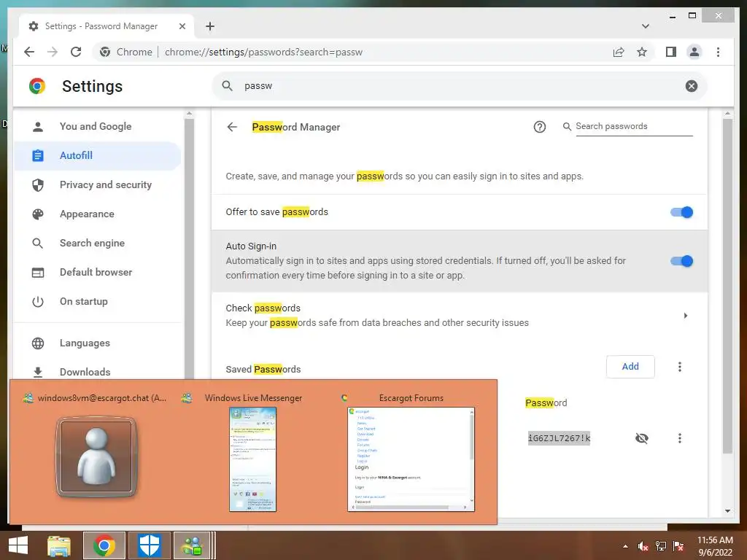Open Downloads settings section
This screenshot has height=560, width=747.
click(x=98, y=372)
